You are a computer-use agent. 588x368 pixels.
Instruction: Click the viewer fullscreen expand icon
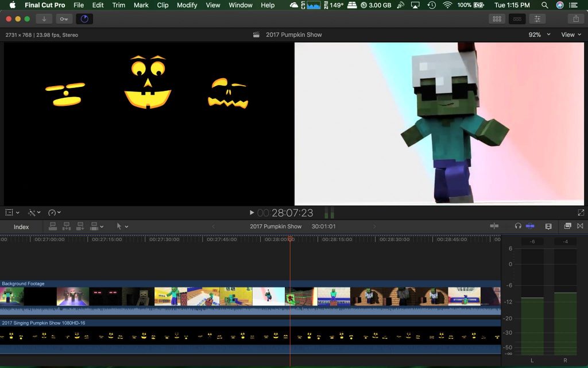[581, 213]
